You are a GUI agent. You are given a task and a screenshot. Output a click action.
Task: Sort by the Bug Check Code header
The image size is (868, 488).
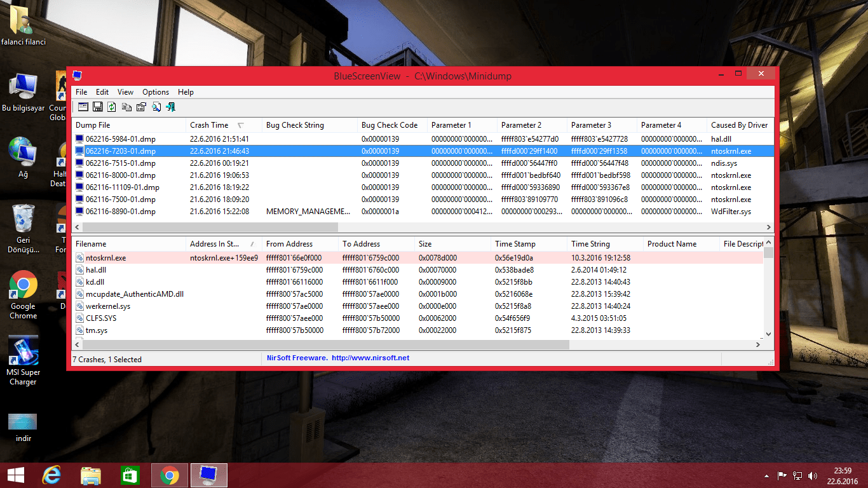tap(393, 125)
